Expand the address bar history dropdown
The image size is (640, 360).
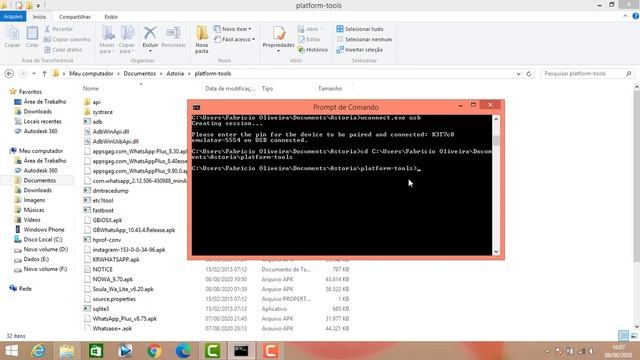pyautogui.click(x=518, y=74)
